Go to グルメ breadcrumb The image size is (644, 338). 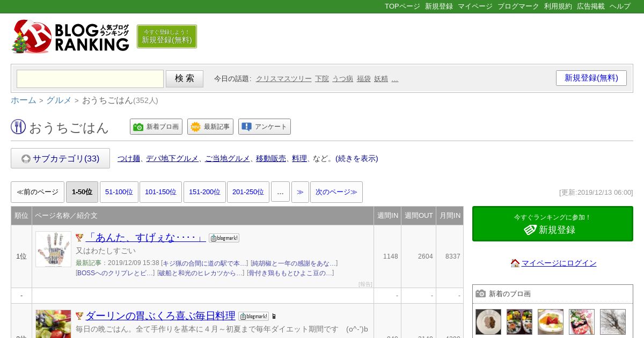coord(59,100)
